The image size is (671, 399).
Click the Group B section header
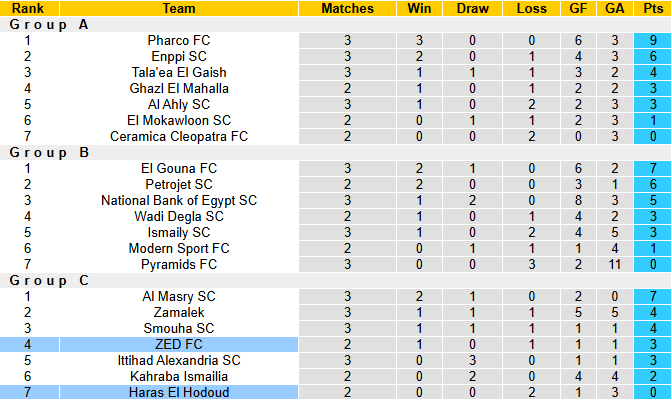[x=49, y=152]
